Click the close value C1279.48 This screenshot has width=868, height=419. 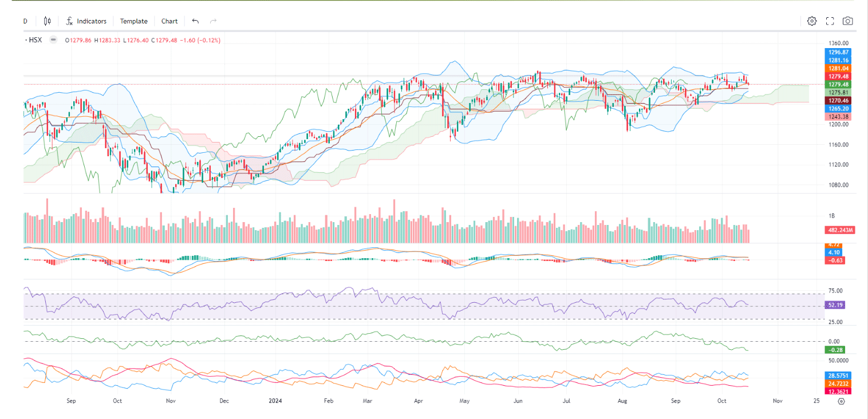point(164,40)
